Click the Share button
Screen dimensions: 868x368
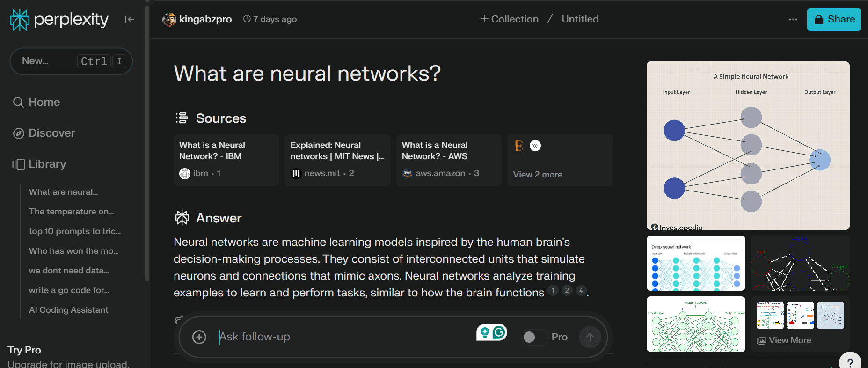click(834, 20)
